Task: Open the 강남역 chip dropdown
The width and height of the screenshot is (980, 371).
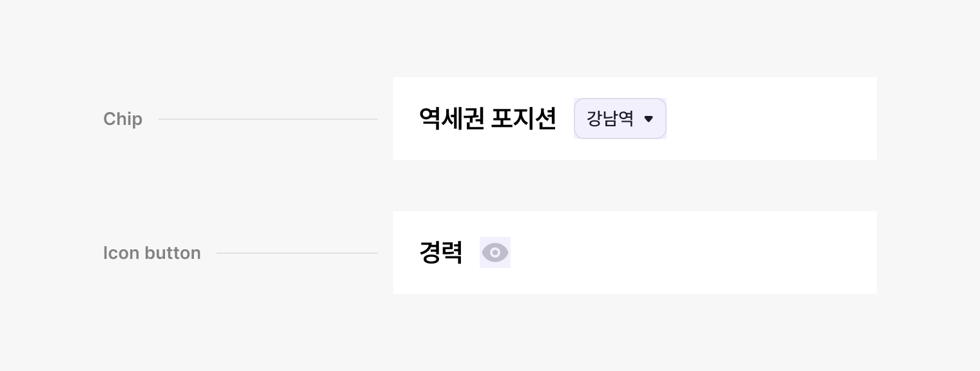Action: coord(620,119)
